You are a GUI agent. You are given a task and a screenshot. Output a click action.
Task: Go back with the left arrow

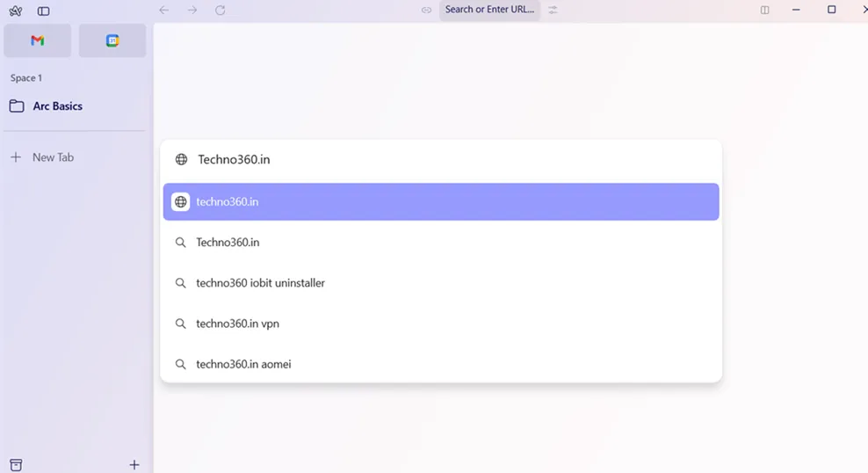coord(163,10)
